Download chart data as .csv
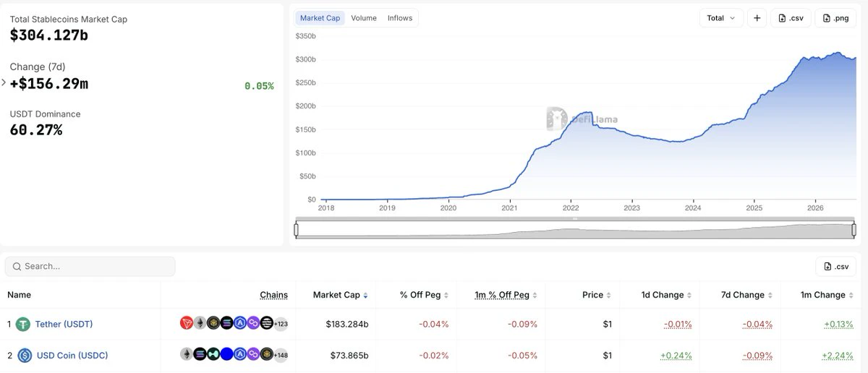 tap(791, 18)
